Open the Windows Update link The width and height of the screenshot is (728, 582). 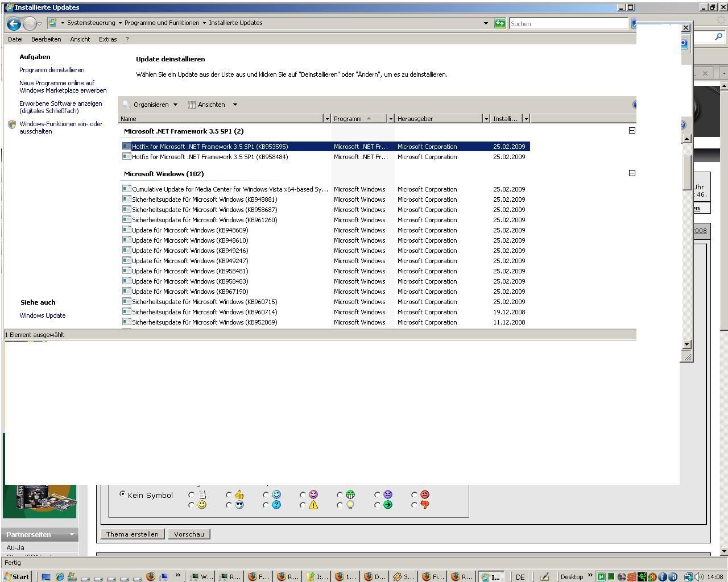click(x=43, y=315)
